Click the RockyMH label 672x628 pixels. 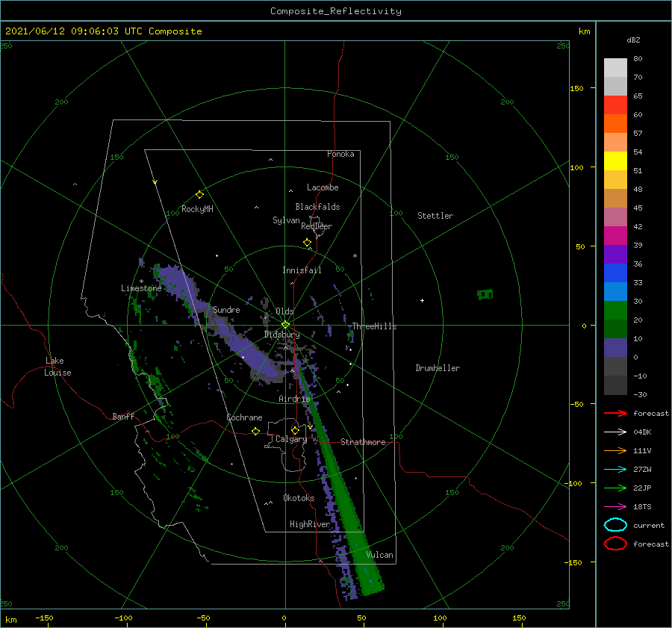pos(197,209)
